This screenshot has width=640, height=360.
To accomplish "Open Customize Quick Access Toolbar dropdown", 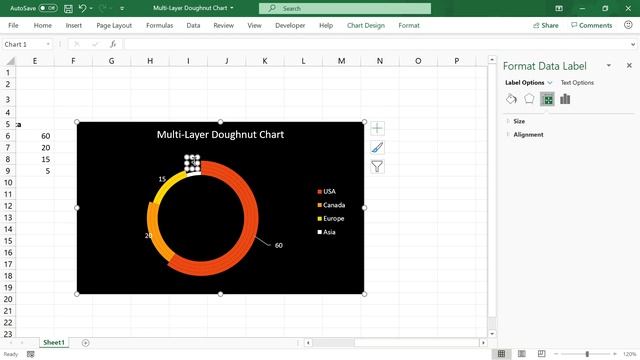I will tap(122, 8).
